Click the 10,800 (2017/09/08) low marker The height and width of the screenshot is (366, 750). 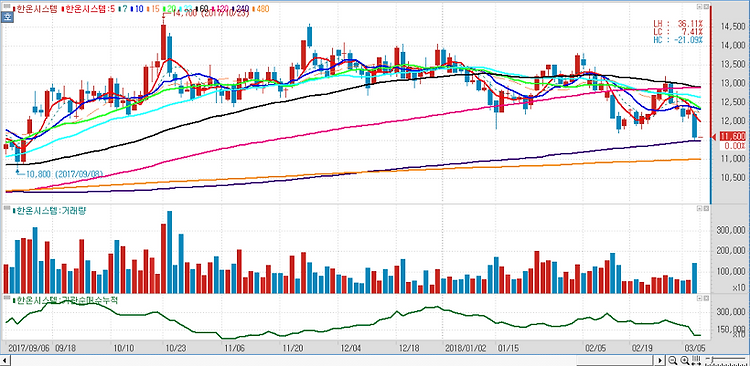point(60,174)
